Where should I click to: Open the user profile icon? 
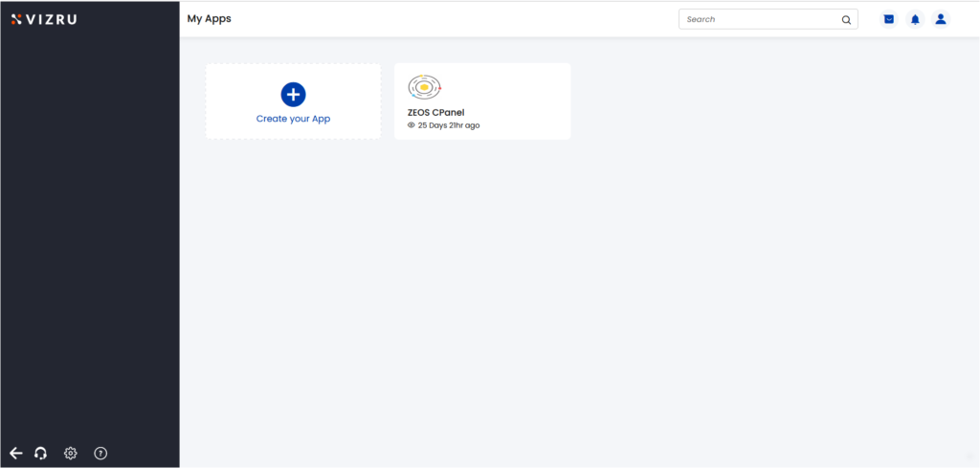pos(941,19)
